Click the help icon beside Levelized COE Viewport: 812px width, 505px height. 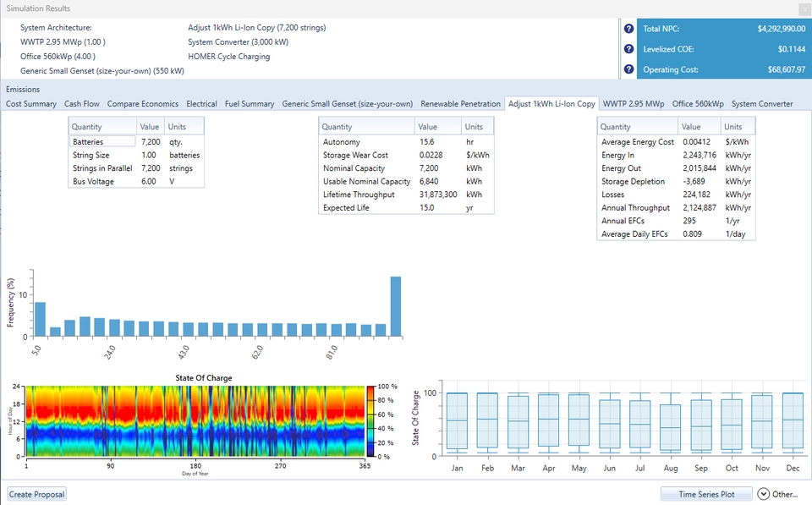(628, 49)
